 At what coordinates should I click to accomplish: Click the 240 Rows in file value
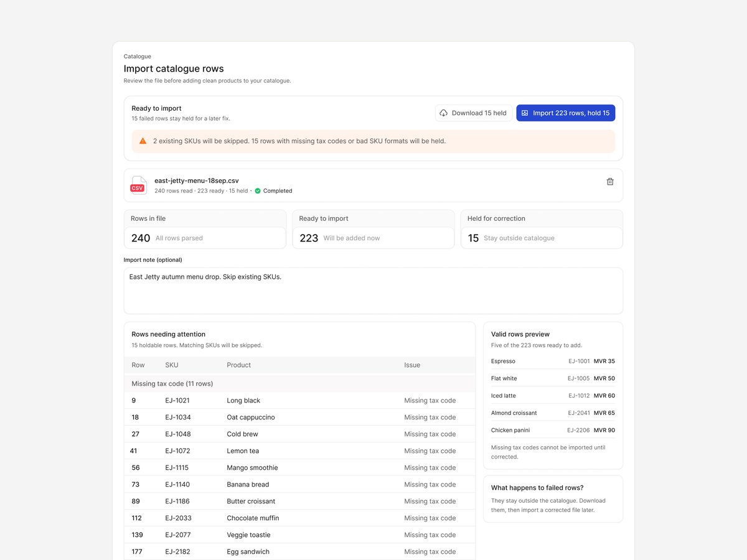[141, 238]
